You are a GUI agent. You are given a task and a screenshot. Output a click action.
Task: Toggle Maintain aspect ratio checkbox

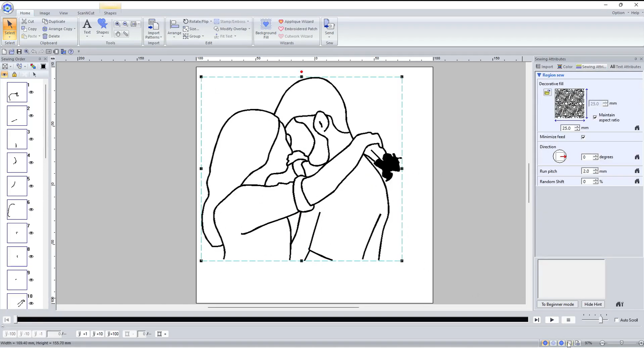[595, 117]
